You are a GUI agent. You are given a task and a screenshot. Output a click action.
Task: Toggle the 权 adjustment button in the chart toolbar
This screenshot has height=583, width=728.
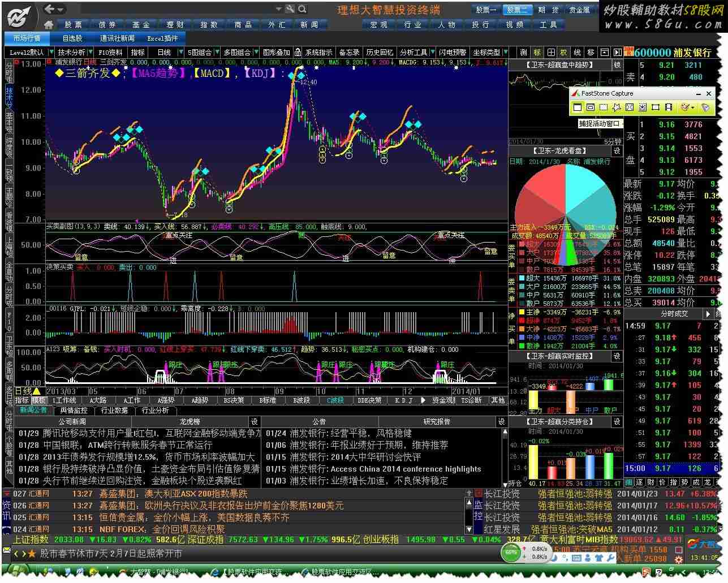coord(563,52)
